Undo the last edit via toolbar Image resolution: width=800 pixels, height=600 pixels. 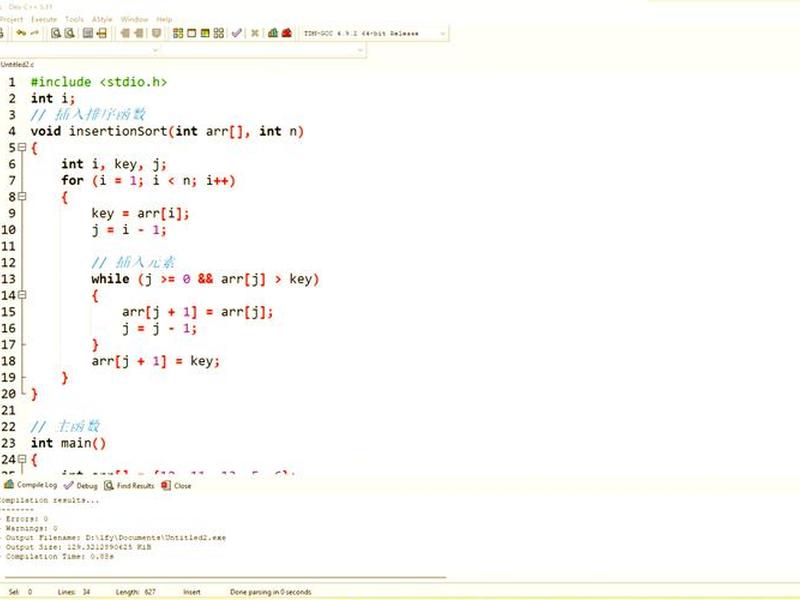tap(21, 33)
